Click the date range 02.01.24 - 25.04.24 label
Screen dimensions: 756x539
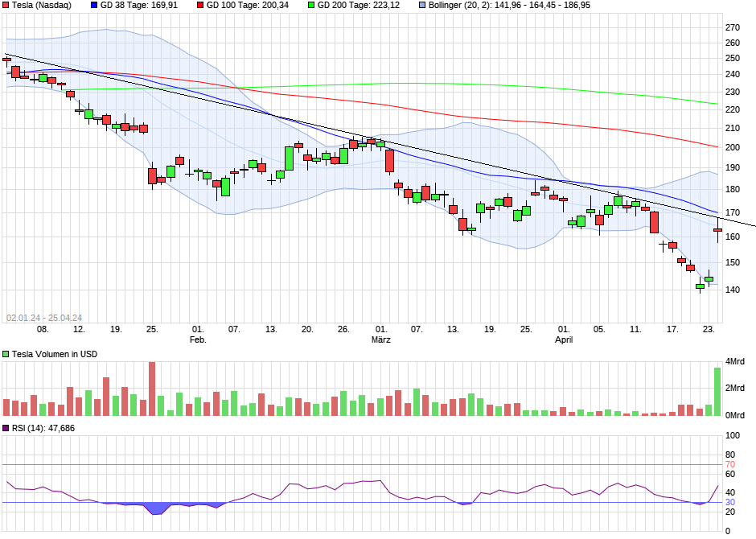pos(44,318)
